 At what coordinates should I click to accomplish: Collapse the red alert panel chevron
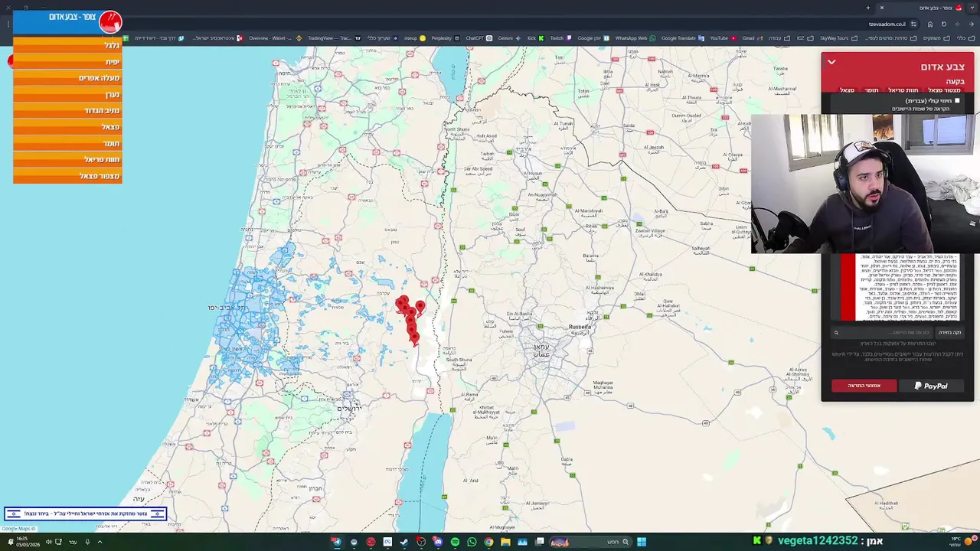(x=831, y=63)
